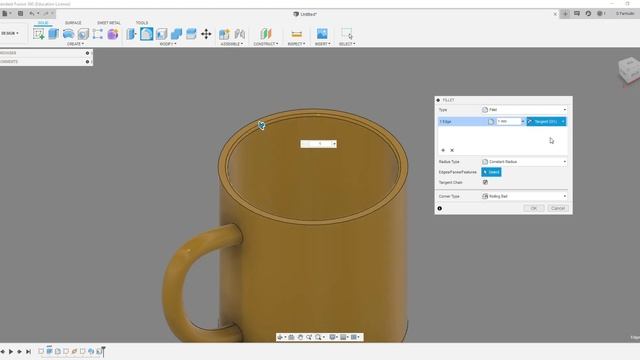
Task: Open the Radius Type dropdown
Action: 524,162
